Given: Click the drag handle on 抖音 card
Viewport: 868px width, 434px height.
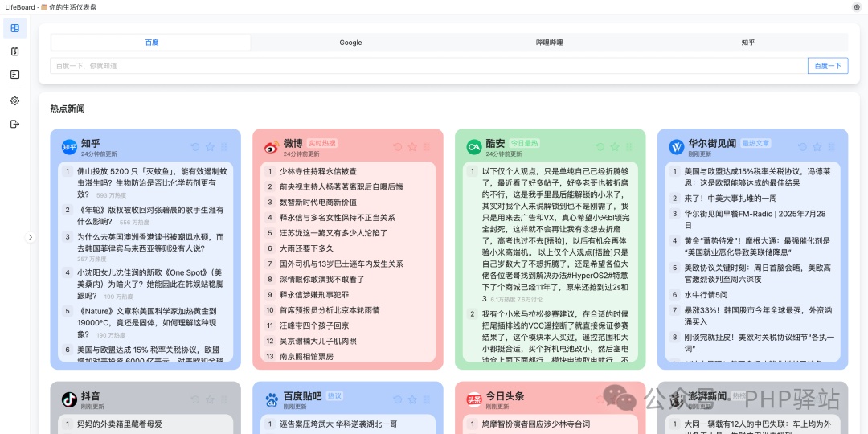Looking at the screenshot, I should coord(224,399).
